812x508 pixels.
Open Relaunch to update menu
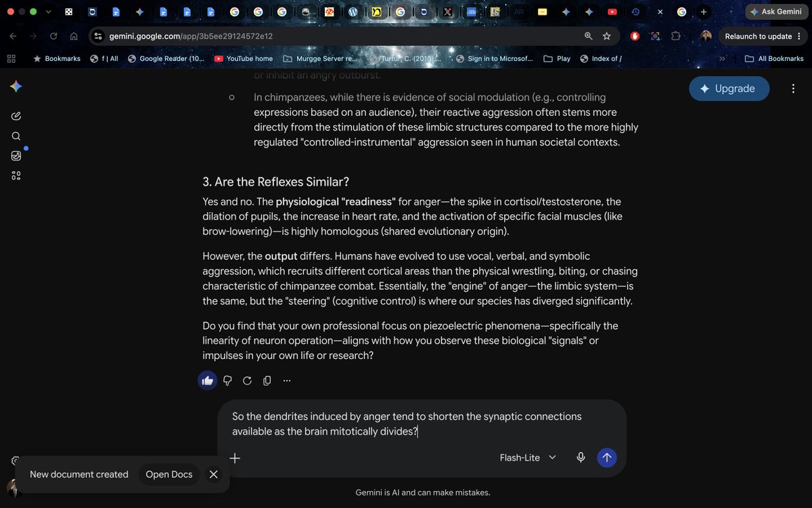click(763, 37)
